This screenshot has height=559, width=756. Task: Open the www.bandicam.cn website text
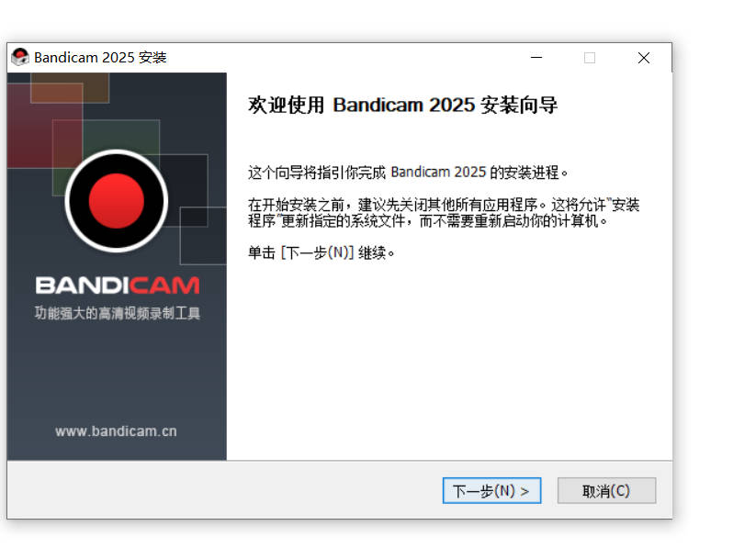tap(116, 430)
